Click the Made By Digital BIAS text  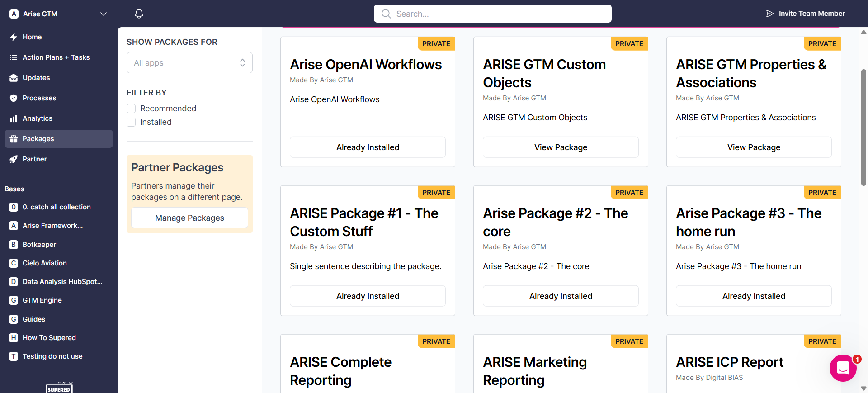pos(709,378)
